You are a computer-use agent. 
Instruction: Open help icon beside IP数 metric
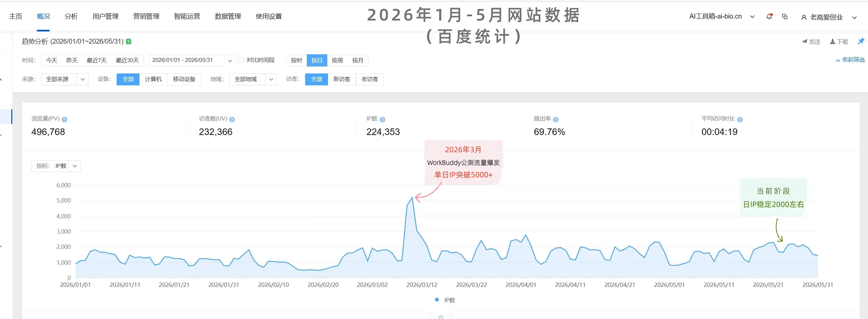pyautogui.click(x=382, y=119)
